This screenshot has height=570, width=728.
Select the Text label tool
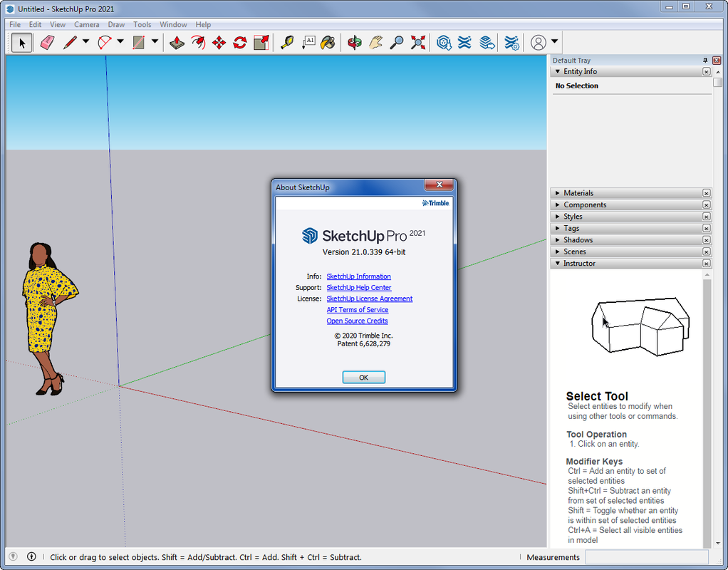coord(308,43)
